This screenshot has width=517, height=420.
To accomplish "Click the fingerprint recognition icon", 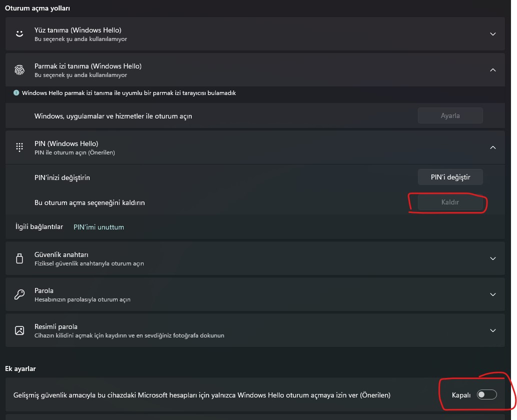I will click(x=20, y=70).
